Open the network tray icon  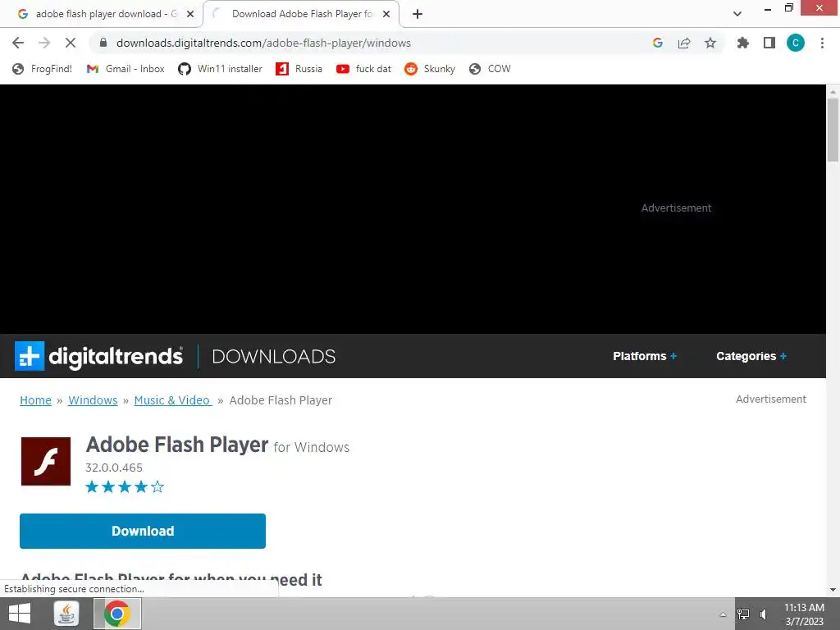pos(743,614)
